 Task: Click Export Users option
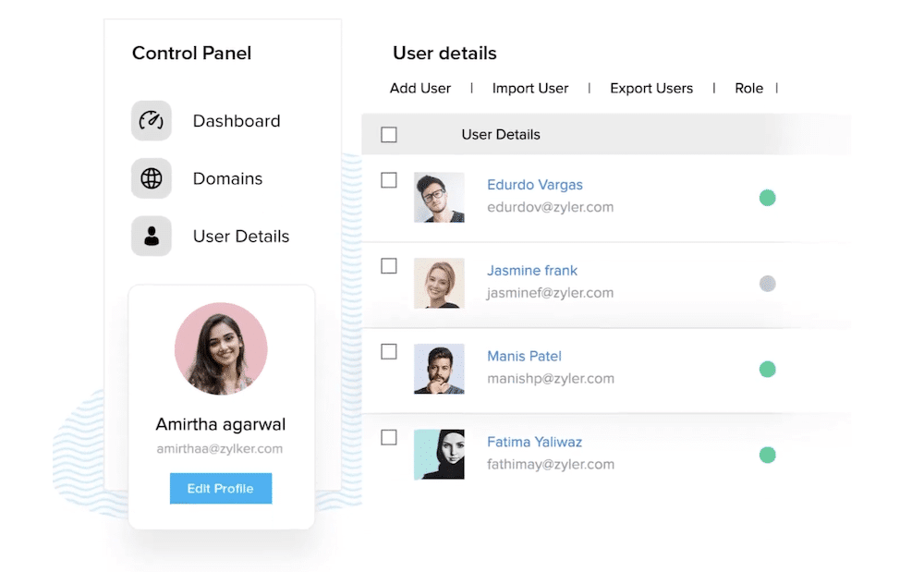pos(651,88)
